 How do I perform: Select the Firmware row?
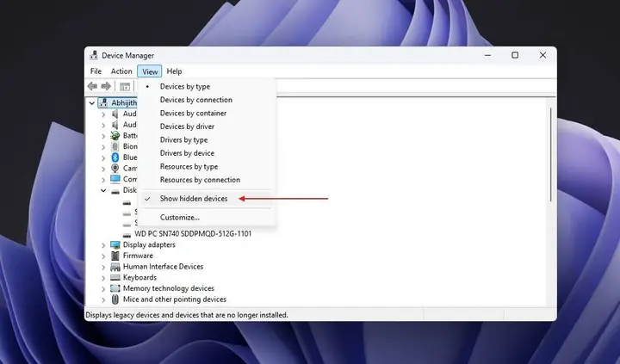pyautogui.click(x=138, y=256)
